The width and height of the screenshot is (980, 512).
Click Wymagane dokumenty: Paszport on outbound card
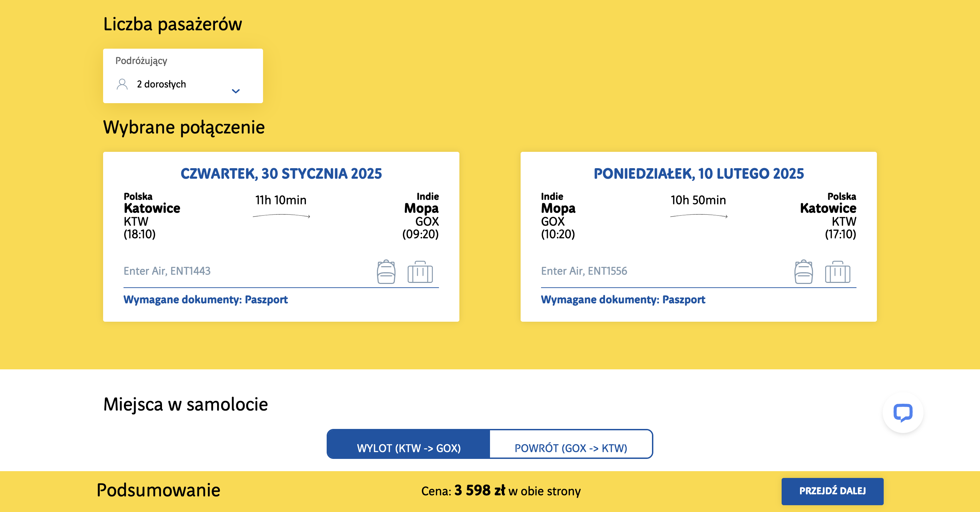click(x=206, y=300)
